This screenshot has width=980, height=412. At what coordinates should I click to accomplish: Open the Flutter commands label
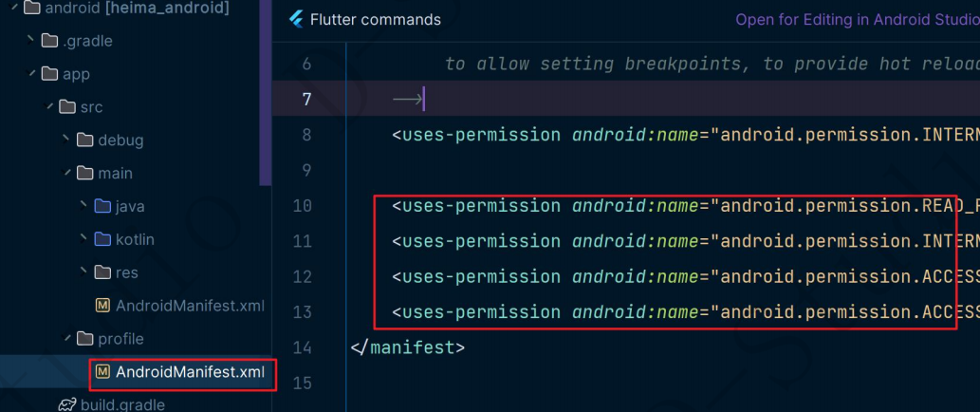(375, 20)
